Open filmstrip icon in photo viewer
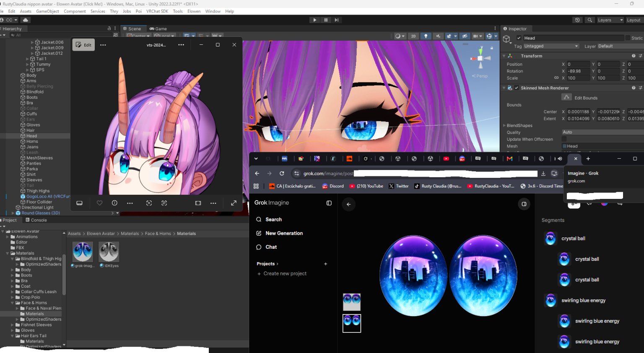 tap(79, 203)
